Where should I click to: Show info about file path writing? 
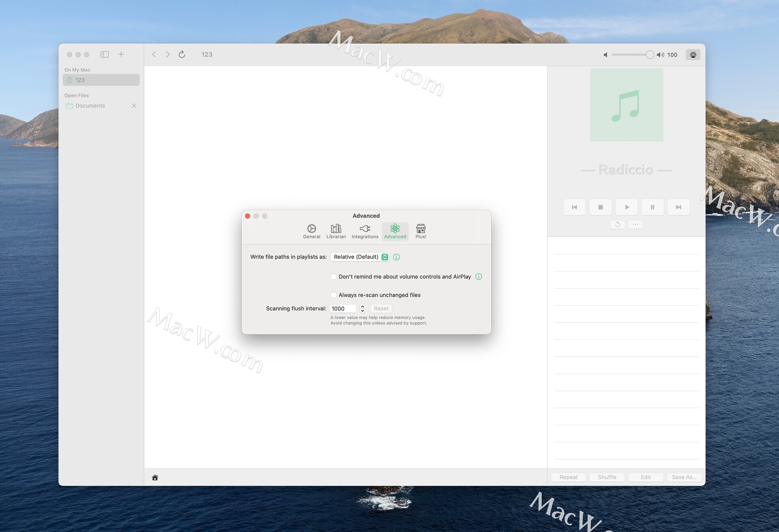coord(396,257)
